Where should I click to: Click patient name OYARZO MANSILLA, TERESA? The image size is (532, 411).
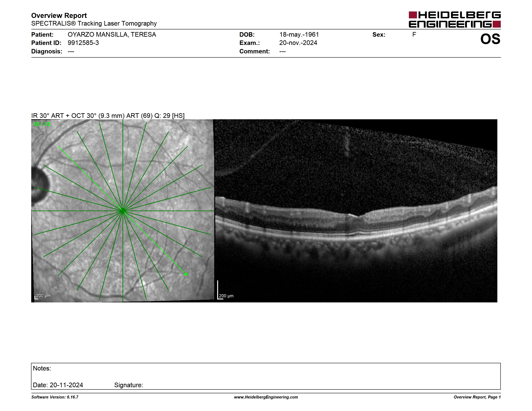tap(112, 35)
